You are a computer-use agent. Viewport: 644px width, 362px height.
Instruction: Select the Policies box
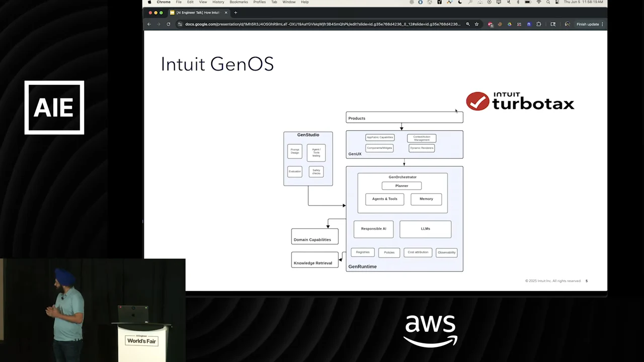click(x=389, y=252)
